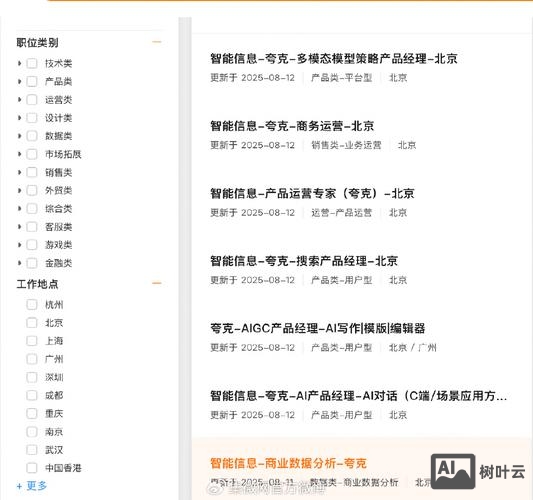The image size is (533, 500).
Task: Check the 客服类 category checkbox
Action: pyautogui.click(x=32, y=227)
